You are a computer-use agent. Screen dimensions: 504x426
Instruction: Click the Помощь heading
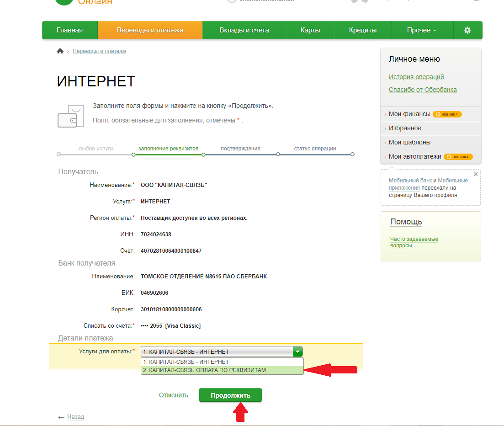[x=406, y=222]
